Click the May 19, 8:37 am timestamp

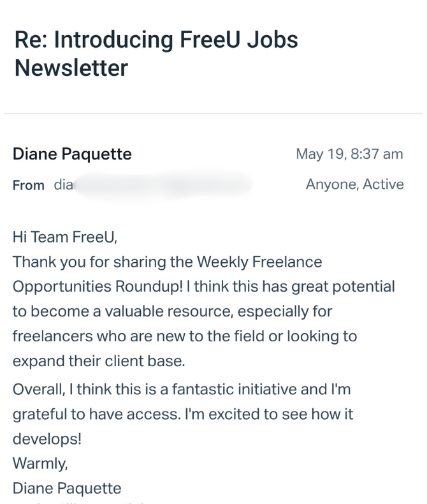[349, 154]
